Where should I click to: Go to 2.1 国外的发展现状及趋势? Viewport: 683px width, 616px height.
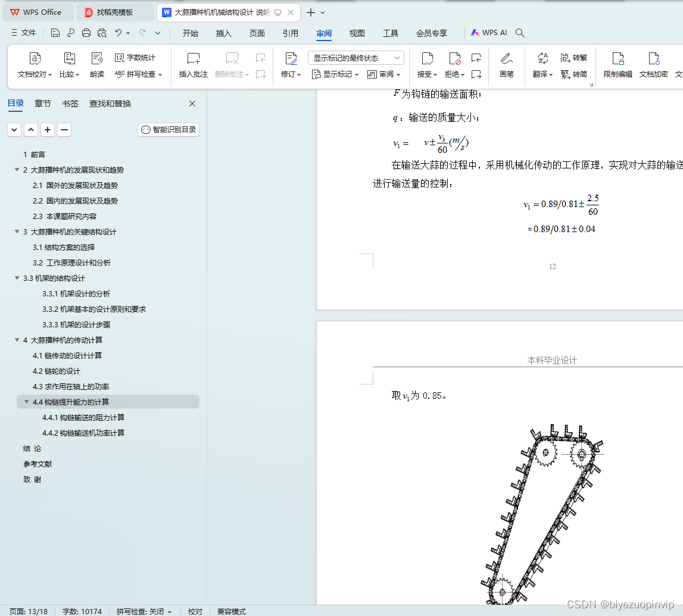(76, 186)
